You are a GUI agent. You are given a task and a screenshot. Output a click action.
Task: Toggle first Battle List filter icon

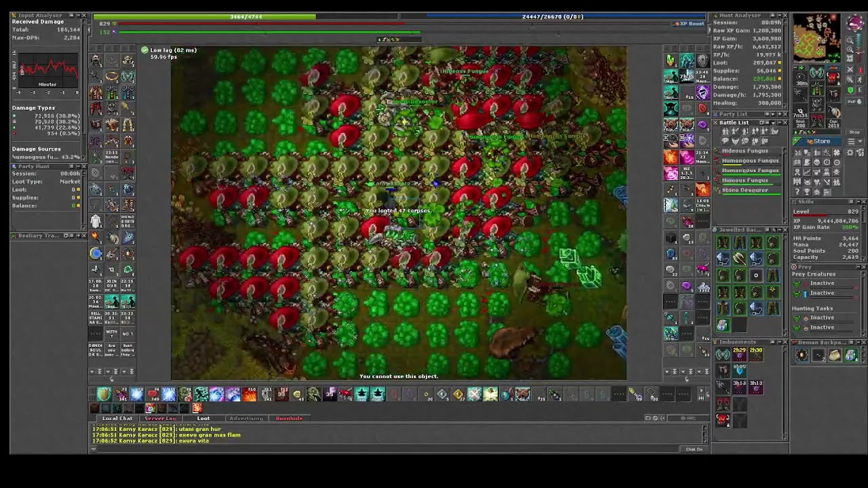(x=726, y=131)
